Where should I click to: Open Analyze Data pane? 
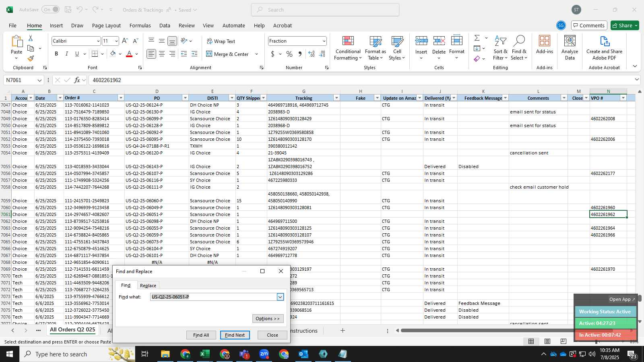tap(570, 48)
